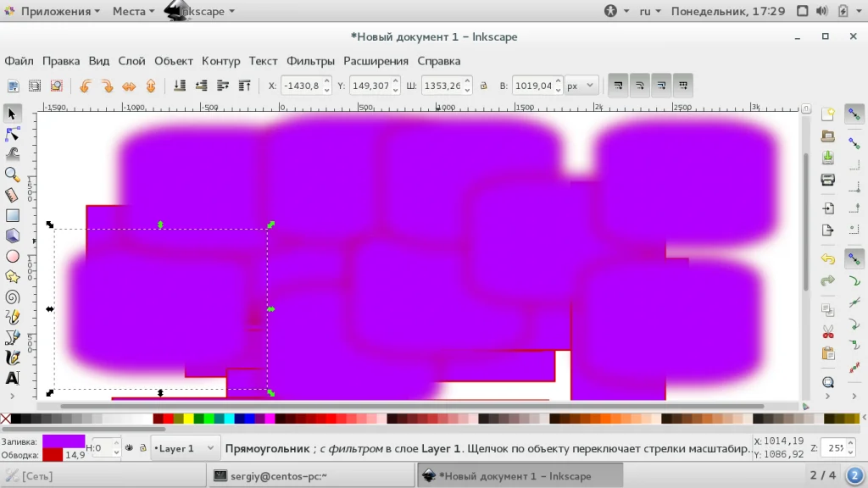Choose the Rectangle tool
Viewport: 868px width, 488px height.
point(12,216)
